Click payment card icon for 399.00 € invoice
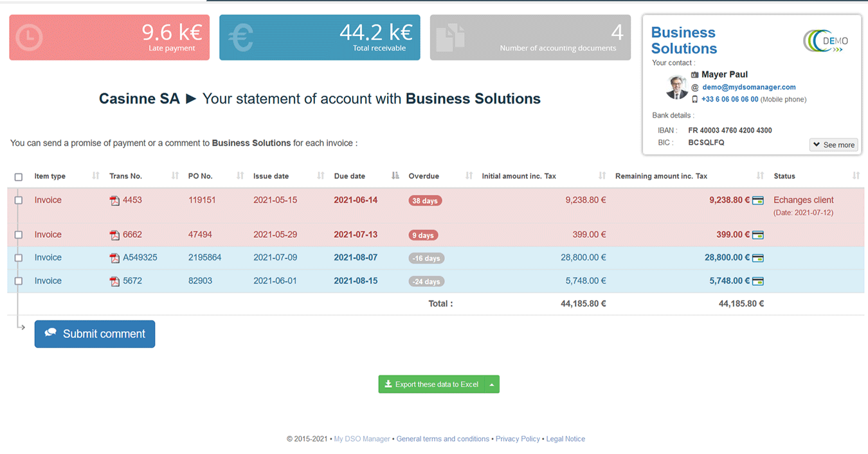Viewport: 868px width, 454px height. [x=758, y=235]
